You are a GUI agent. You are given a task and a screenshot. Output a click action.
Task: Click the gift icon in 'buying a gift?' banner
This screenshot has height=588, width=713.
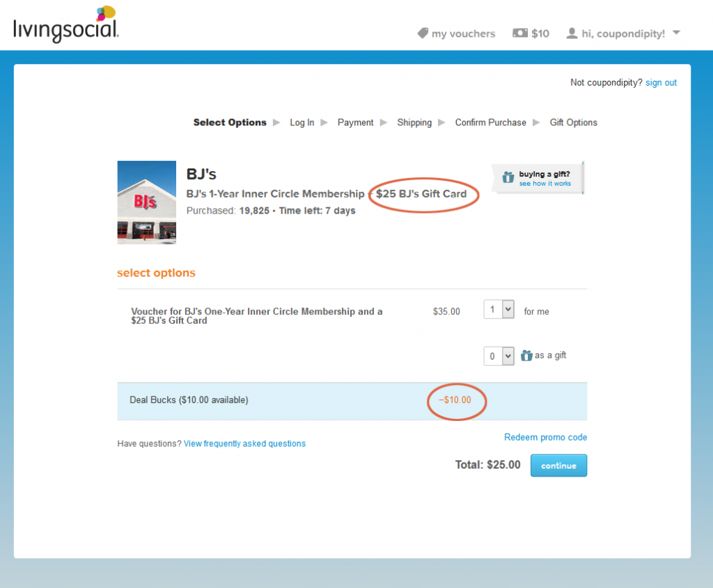pyautogui.click(x=508, y=178)
